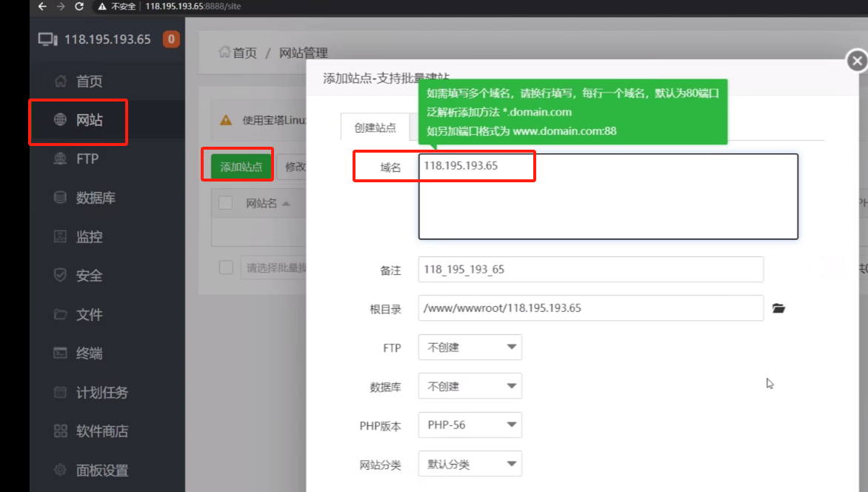The width and height of the screenshot is (868, 492).
Task: Click the folder icon next to 文件
Action: 60,314
